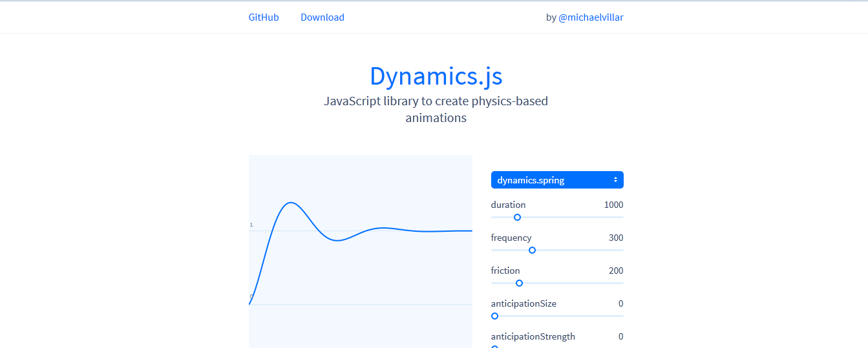Image resolution: width=868 pixels, height=348 pixels.
Task: Click the Dynamics.js title heading
Action: tap(436, 76)
